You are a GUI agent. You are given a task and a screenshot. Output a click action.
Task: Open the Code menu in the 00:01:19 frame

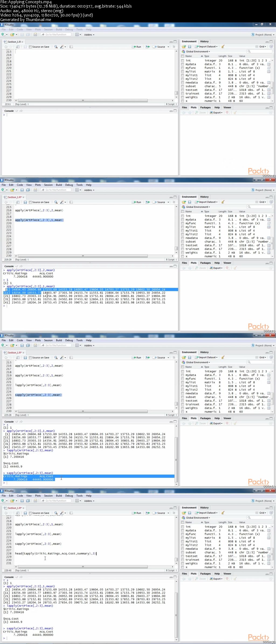coord(20,185)
